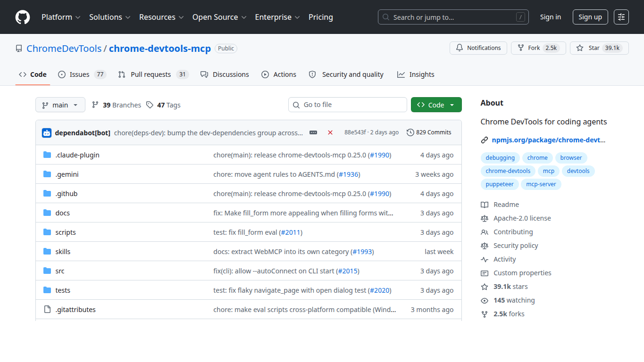Open ChromeDevTools organization link
Viewport: 644px width, 362px height.
click(64, 49)
